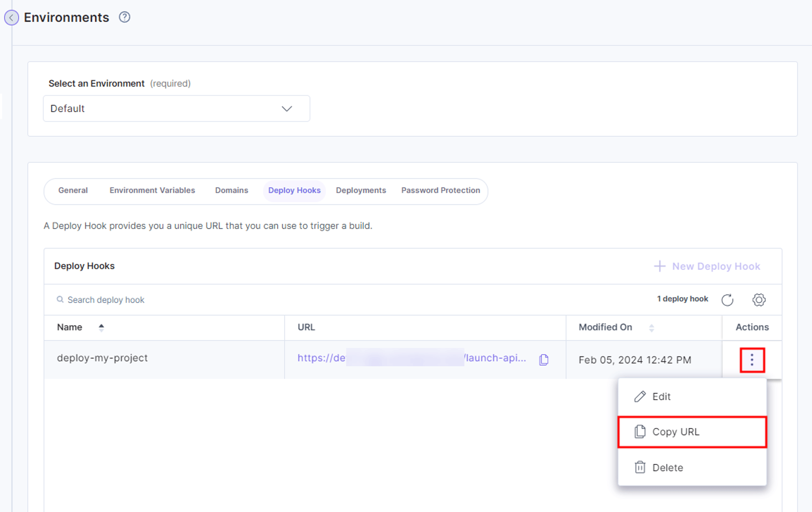Open the deploy hook URL link
Screen dimensions: 812x512
point(412,358)
